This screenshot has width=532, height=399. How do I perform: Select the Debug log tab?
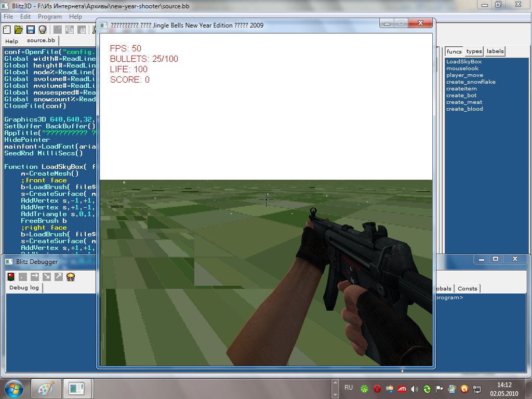(x=24, y=288)
